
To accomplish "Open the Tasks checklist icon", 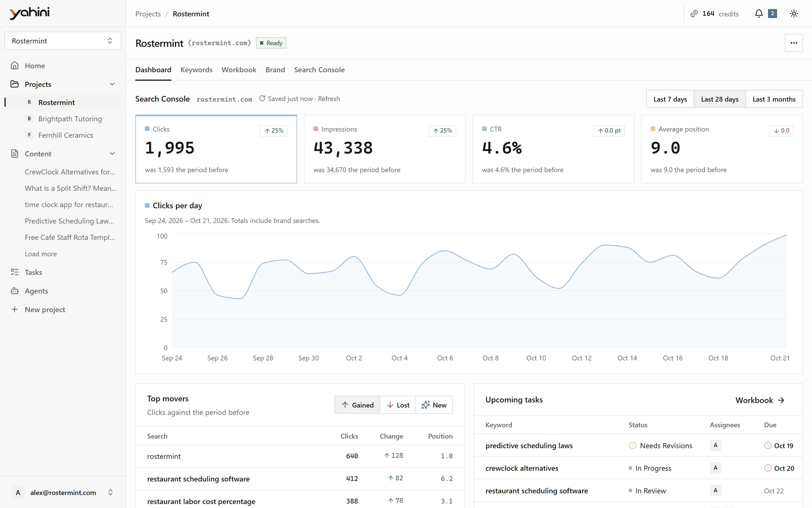I will pyautogui.click(x=14, y=272).
